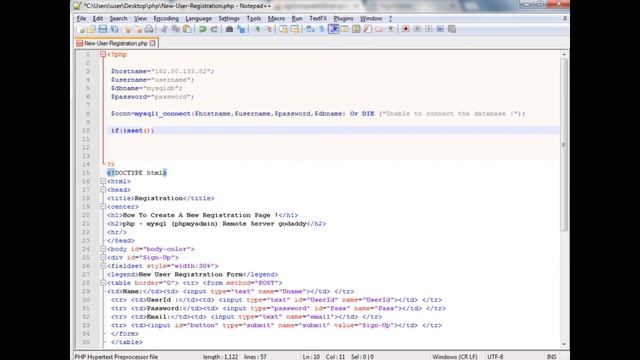Collapse the <fieldset> fold on line 26
The width and height of the screenshot is (640, 360).
click(x=103, y=266)
